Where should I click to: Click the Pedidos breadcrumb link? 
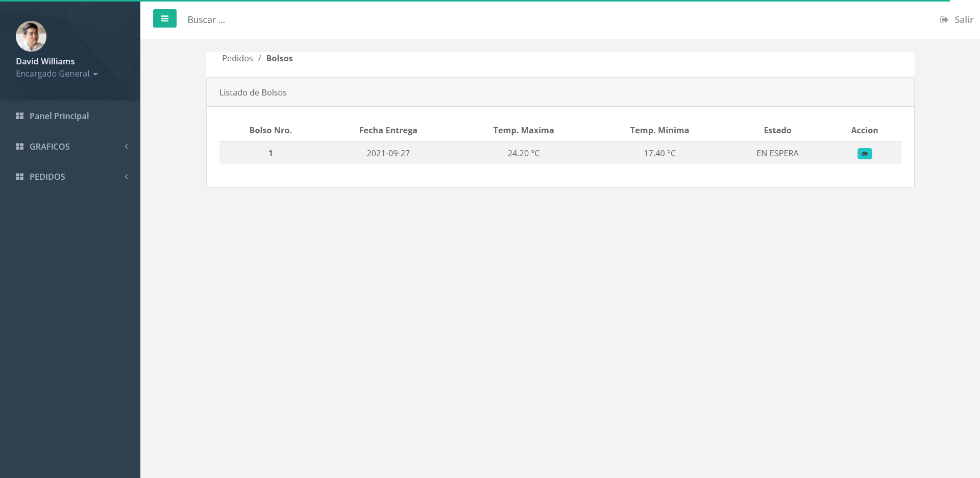coord(237,58)
